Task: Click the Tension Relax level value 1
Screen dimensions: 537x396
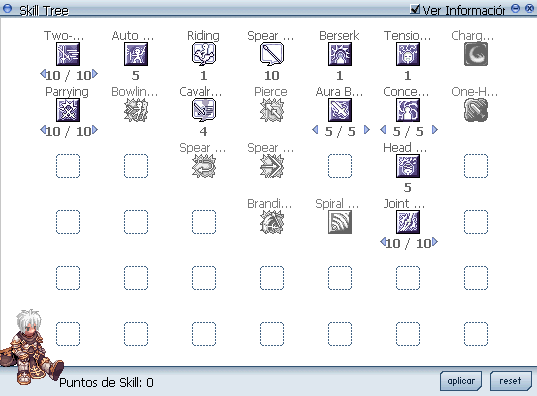Action: [408, 75]
